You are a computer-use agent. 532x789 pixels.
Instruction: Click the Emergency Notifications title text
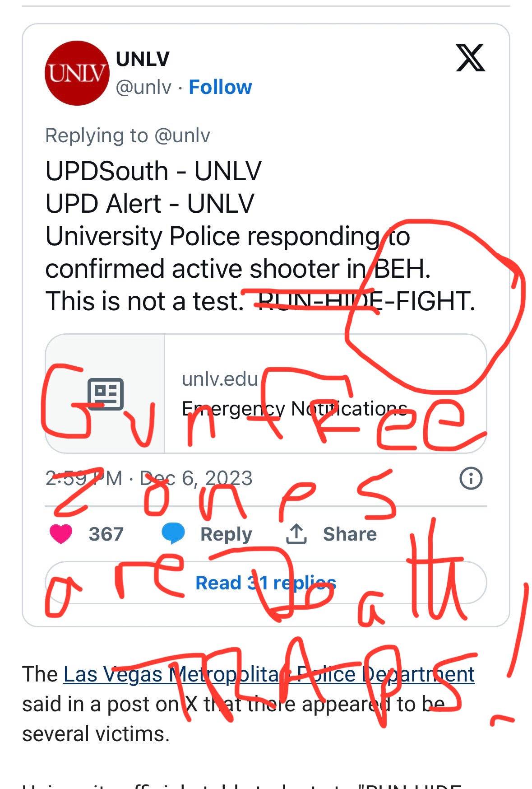coord(294,409)
